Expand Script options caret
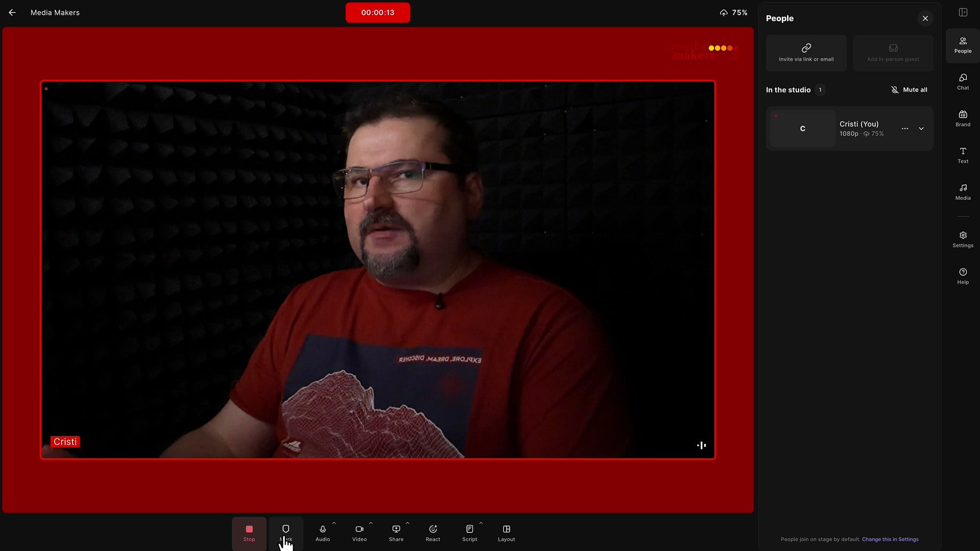The height and width of the screenshot is (551, 980). point(481,523)
